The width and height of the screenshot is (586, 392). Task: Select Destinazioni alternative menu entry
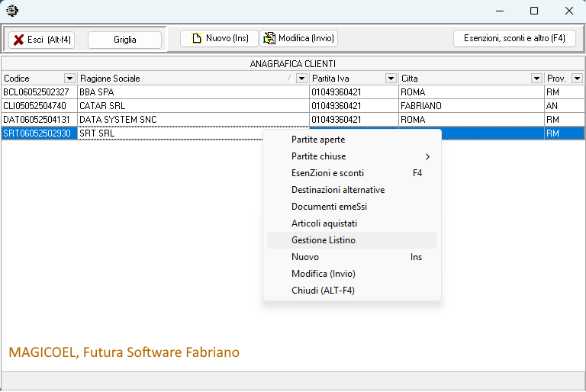click(352, 190)
